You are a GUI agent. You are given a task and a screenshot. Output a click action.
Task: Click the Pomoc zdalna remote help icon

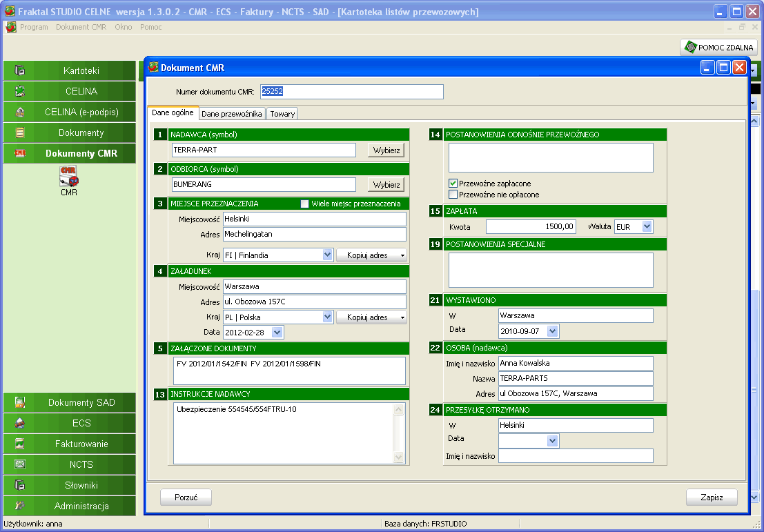(690, 47)
